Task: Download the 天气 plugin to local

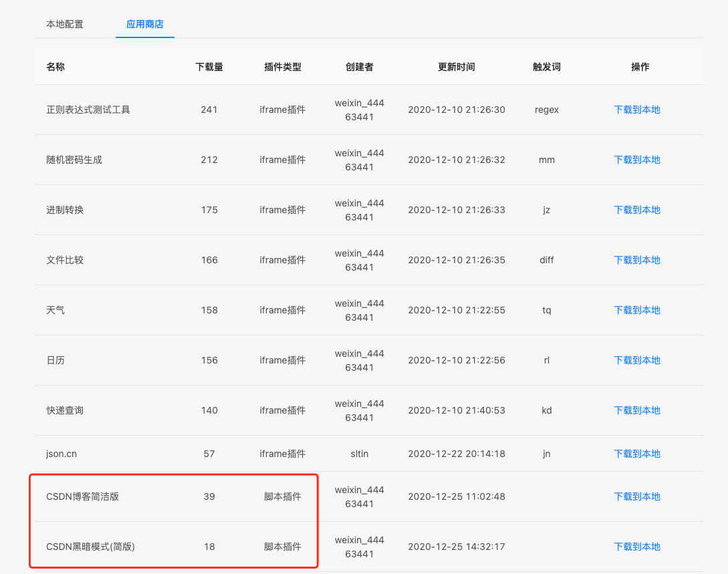Action: [x=637, y=310]
